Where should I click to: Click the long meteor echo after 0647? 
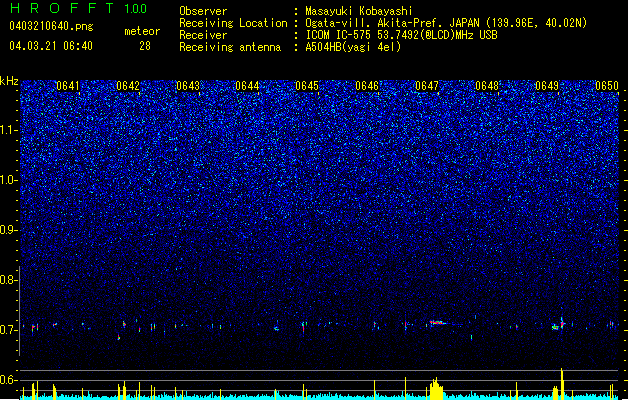pyautogui.click(x=440, y=323)
